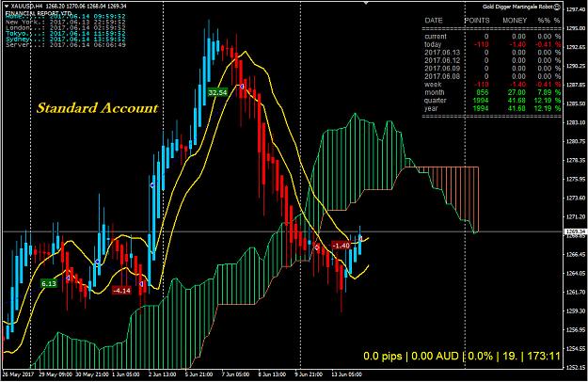The image size is (588, 382).
Task: Click the Sydney time row
Action: (66, 39)
